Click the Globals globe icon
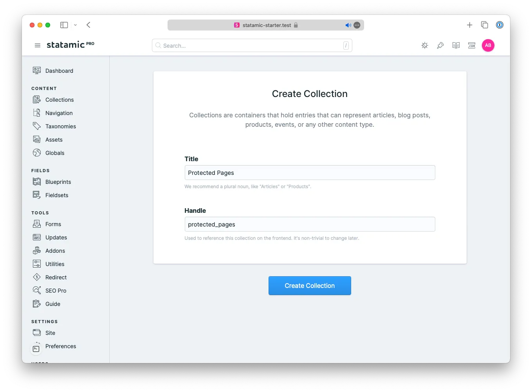 tap(37, 153)
